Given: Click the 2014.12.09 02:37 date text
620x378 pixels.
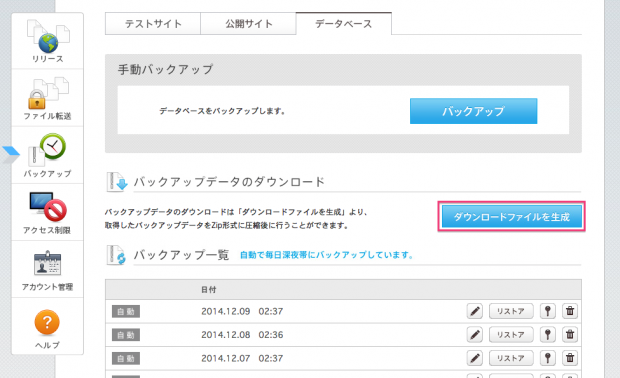Looking at the screenshot, I should (242, 311).
